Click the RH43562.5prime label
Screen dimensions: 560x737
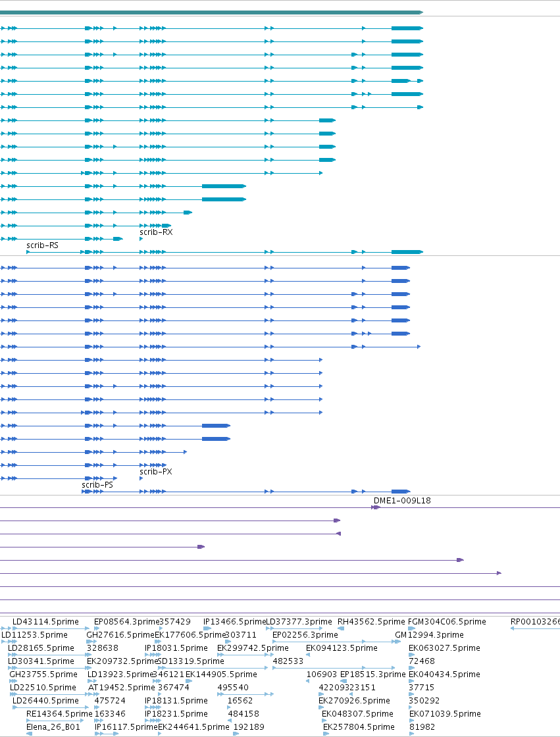[371, 622]
